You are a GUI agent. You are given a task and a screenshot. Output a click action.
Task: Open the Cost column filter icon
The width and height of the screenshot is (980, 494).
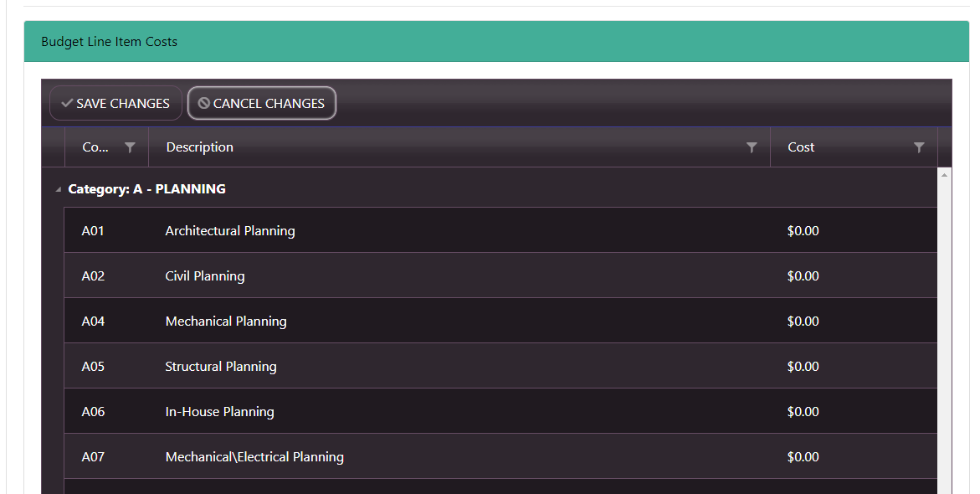click(919, 147)
